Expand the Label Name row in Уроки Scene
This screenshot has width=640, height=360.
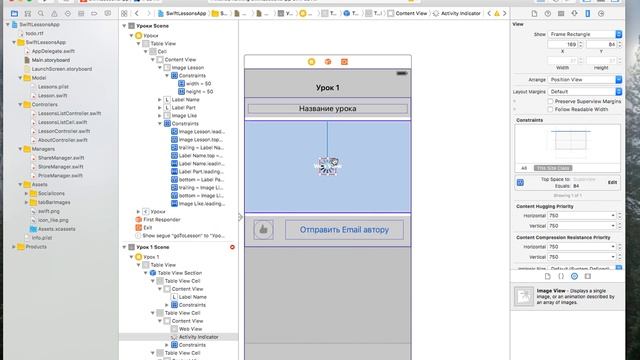tap(160, 100)
